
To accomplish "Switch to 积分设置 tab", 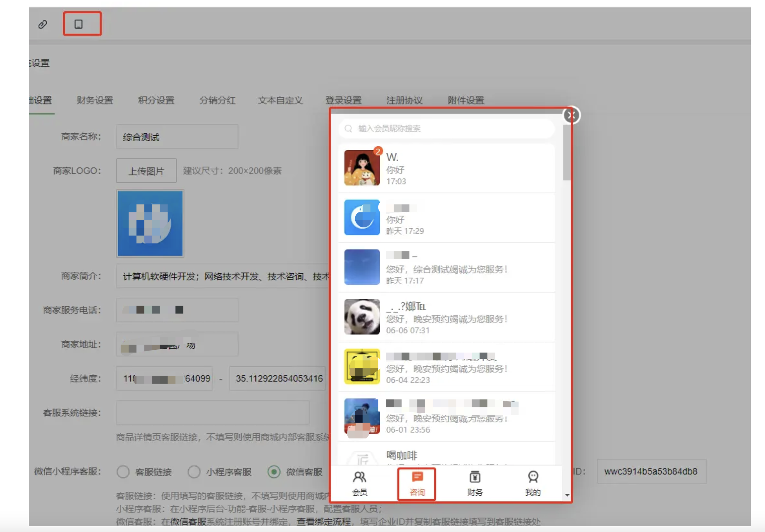I will tap(156, 100).
